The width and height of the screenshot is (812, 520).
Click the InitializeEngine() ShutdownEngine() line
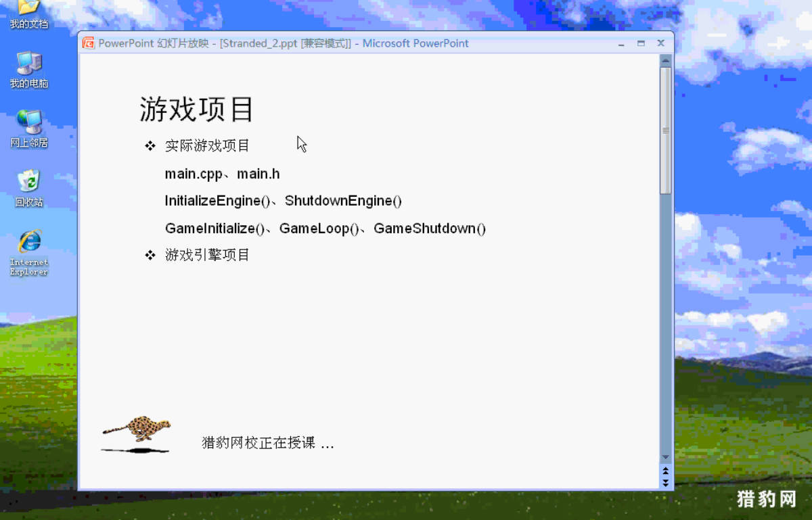pyautogui.click(x=284, y=201)
